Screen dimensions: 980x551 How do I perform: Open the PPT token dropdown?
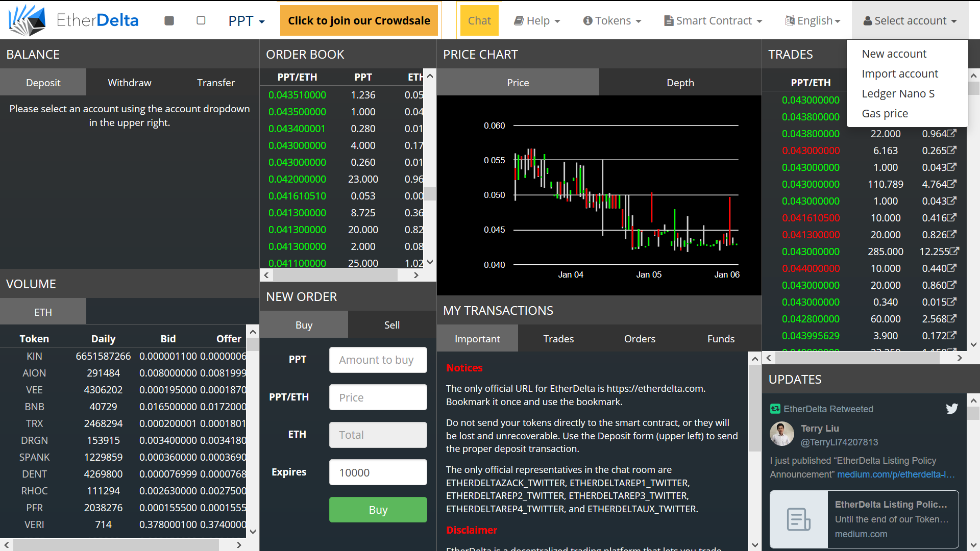pyautogui.click(x=247, y=21)
